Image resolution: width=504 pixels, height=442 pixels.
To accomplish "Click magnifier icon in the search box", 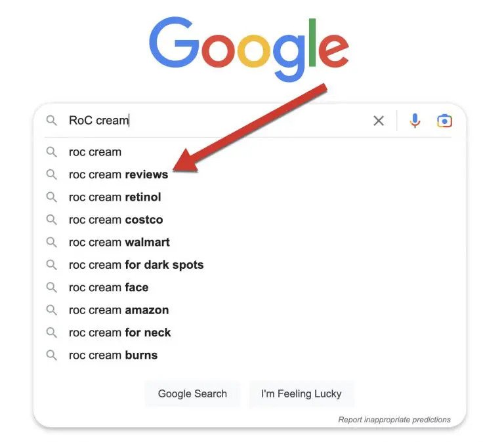I will (52, 121).
